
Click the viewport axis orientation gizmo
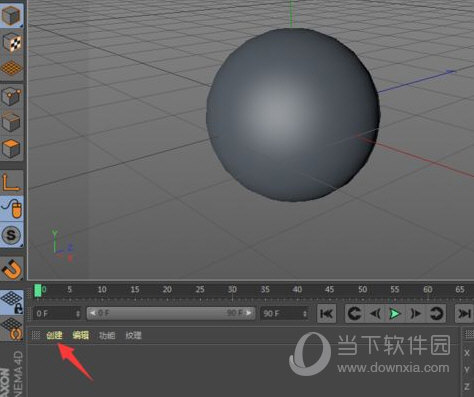tap(62, 246)
